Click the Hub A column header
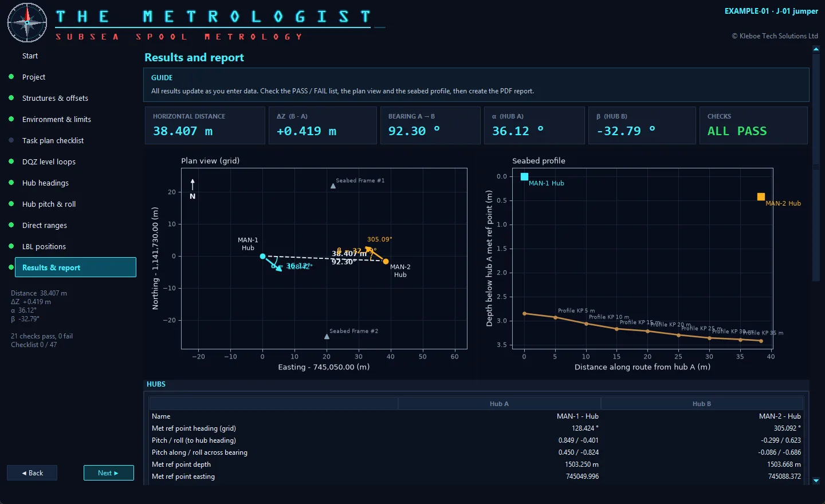The width and height of the screenshot is (825, 504). (499, 404)
